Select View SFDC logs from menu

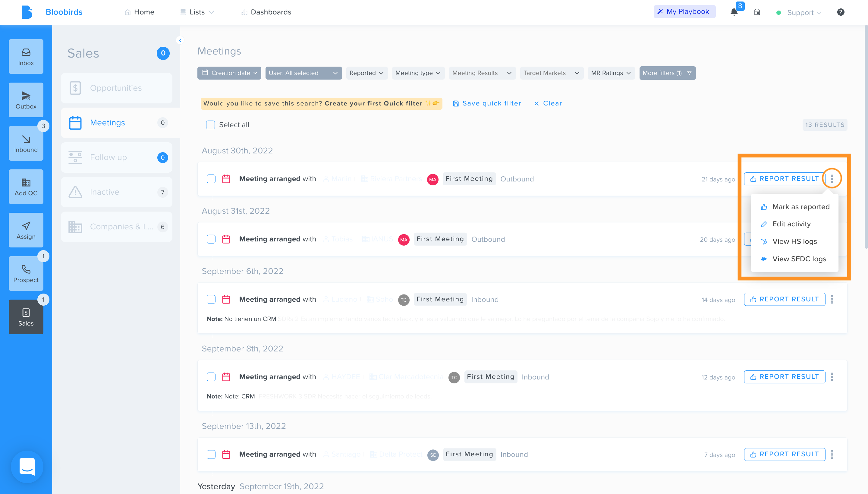794,259
